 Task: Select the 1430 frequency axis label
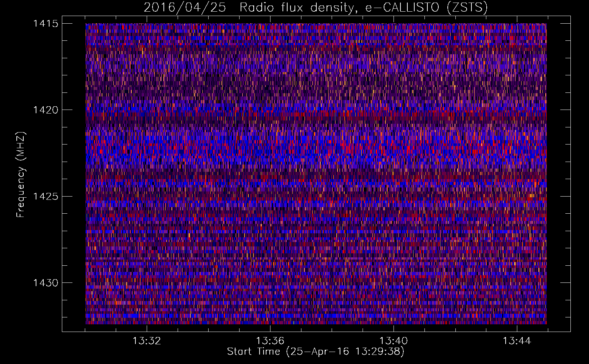point(46,283)
